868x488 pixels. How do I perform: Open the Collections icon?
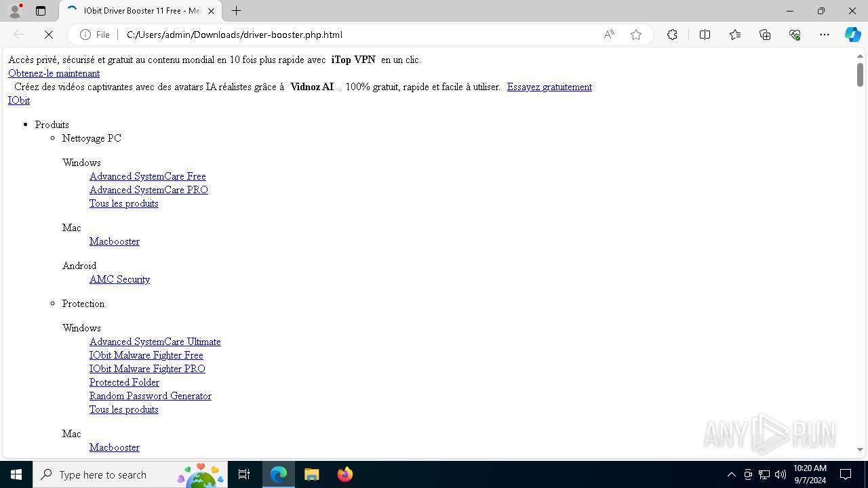point(765,35)
